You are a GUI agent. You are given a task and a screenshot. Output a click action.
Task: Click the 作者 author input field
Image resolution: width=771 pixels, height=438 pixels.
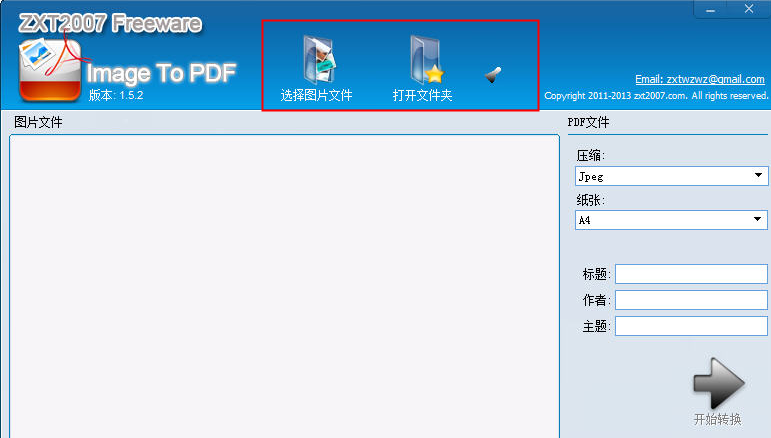click(x=691, y=300)
